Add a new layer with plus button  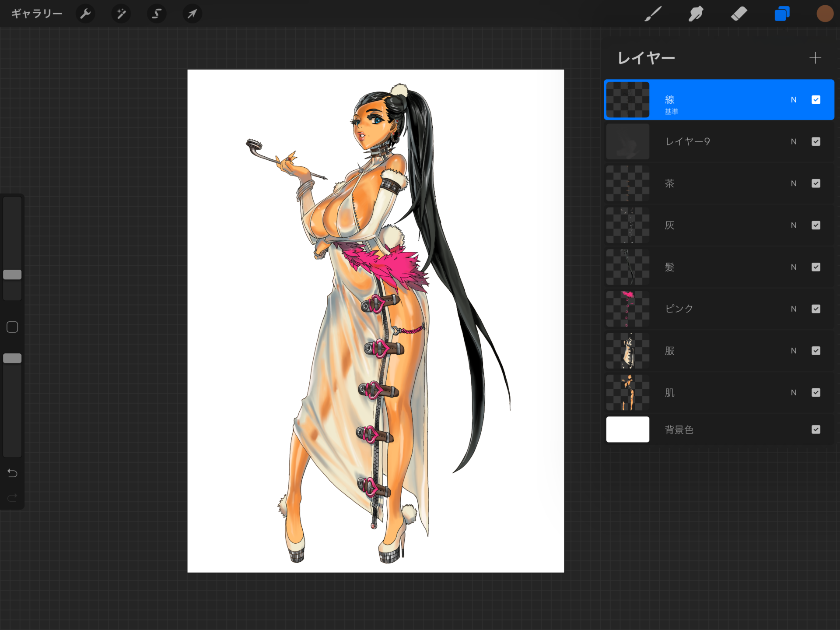815,58
